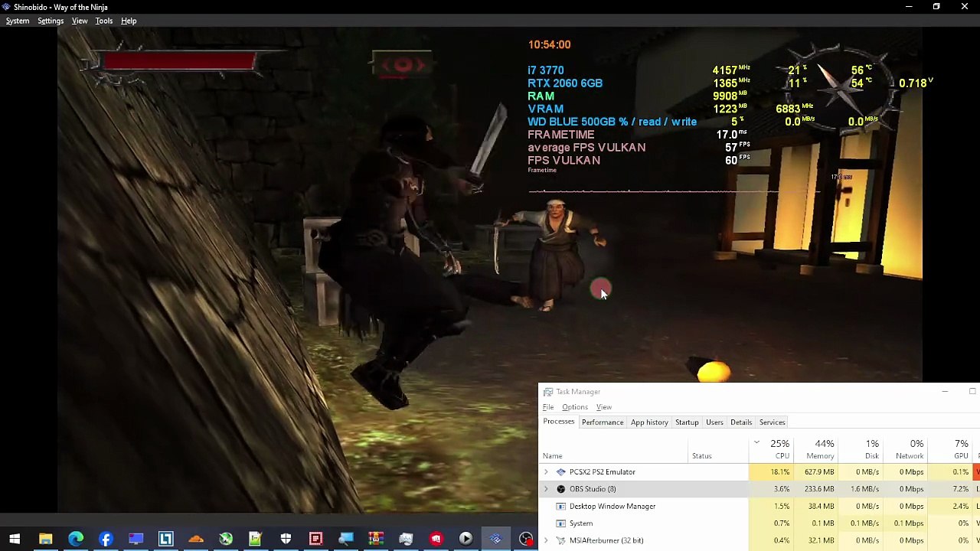Sort processes by the Status column
The height and width of the screenshot is (551, 980).
coord(702,456)
